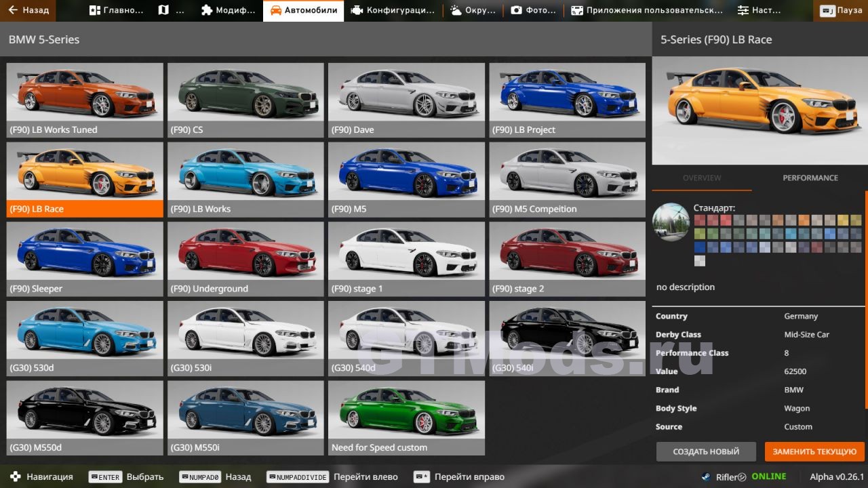The height and width of the screenshot is (488, 868).
Task: Click the 62500 value entry
Action: tap(795, 371)
